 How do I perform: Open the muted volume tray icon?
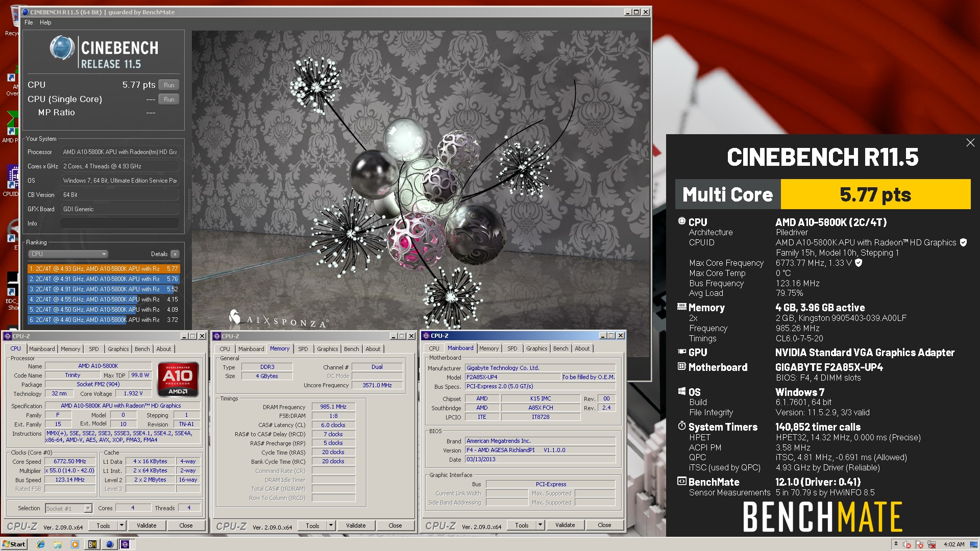(907, 544)
